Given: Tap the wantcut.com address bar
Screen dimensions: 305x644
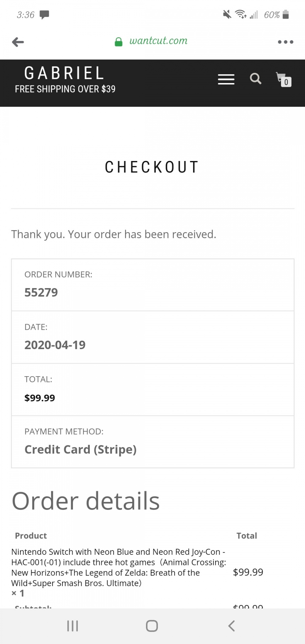Looking at the screenshot, I should point(158,41).
